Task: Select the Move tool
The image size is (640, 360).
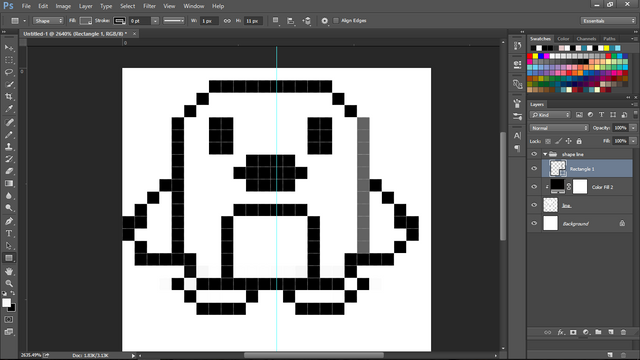Action: [x=9, y=48]
